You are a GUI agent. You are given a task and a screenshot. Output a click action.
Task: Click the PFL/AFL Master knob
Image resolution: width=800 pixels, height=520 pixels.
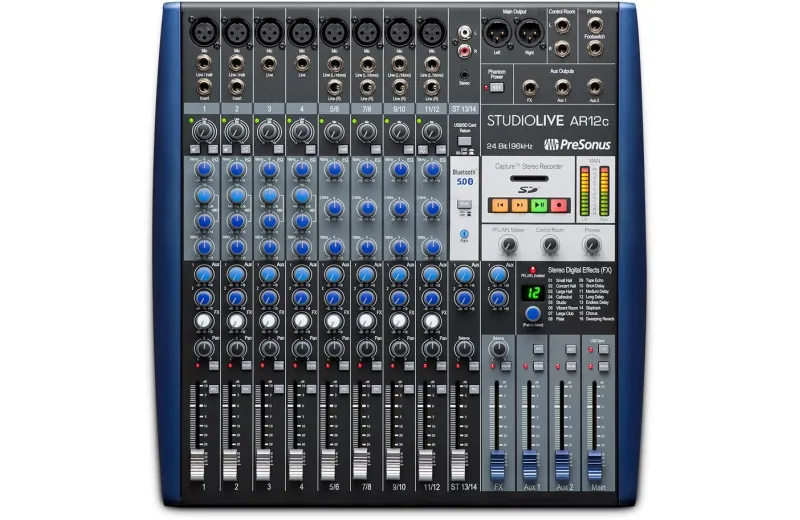508,245
